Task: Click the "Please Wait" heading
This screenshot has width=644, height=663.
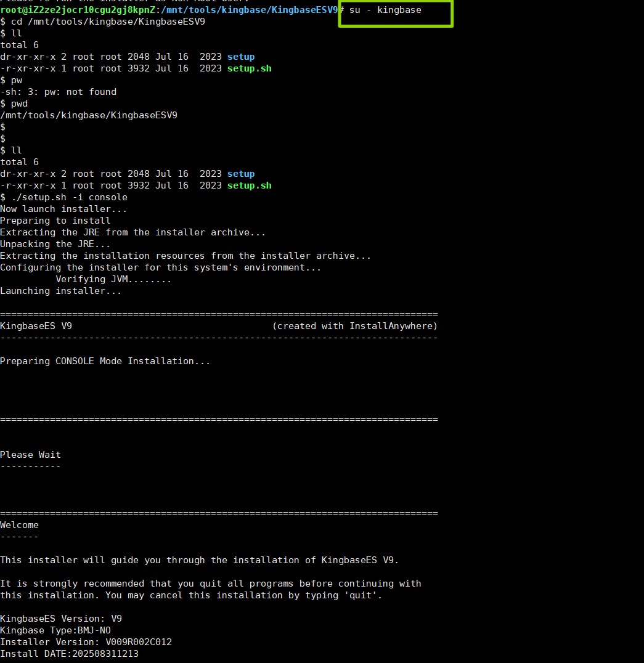Action: click(x=30, y=455)
